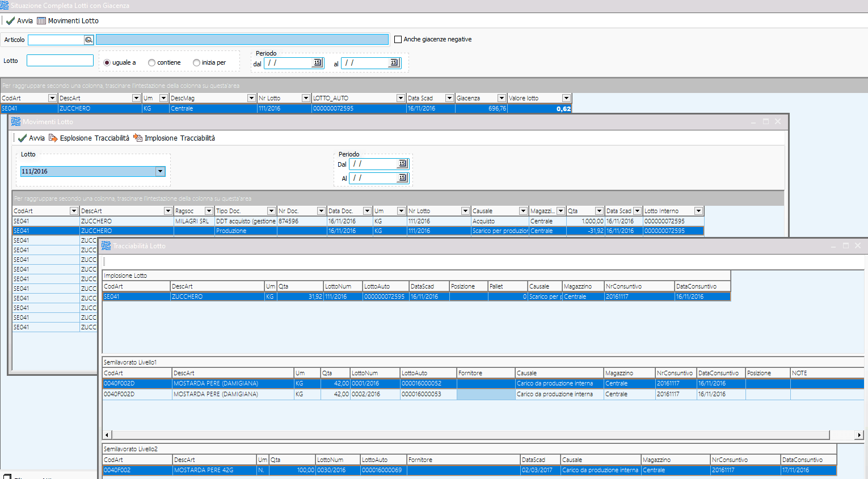
Task: Click the Articolo search lookup icon
Action: 89,40
